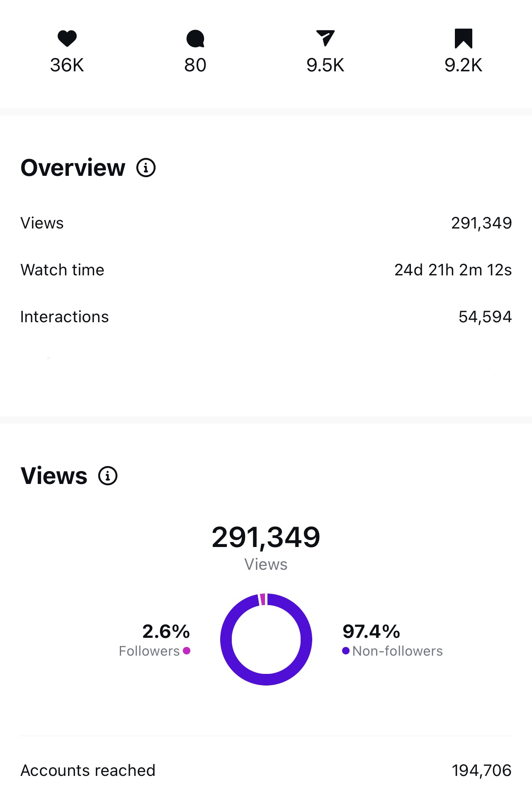Click the large 291,349 Views total
The height and width of the screenshot is (812, 532).
266,537
